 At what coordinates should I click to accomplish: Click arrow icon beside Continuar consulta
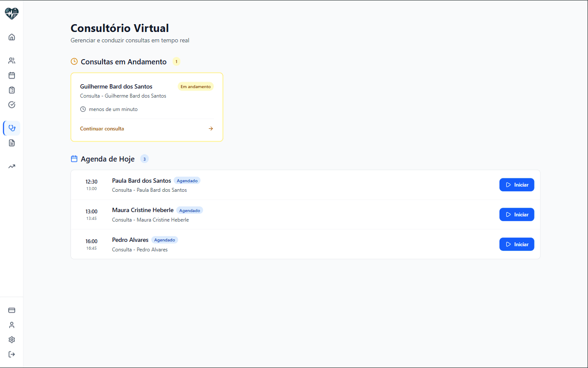tap(211, 129)
